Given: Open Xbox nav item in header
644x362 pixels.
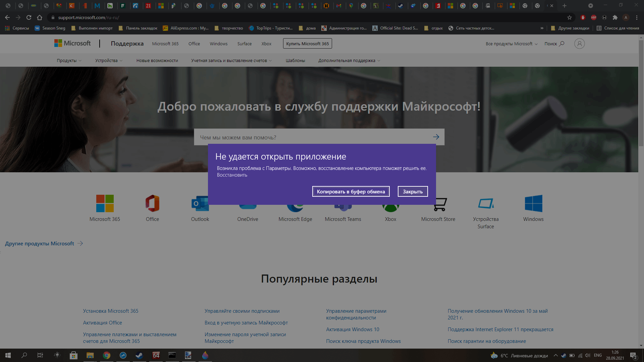Looking at the screenshot, I should (266, 44).
